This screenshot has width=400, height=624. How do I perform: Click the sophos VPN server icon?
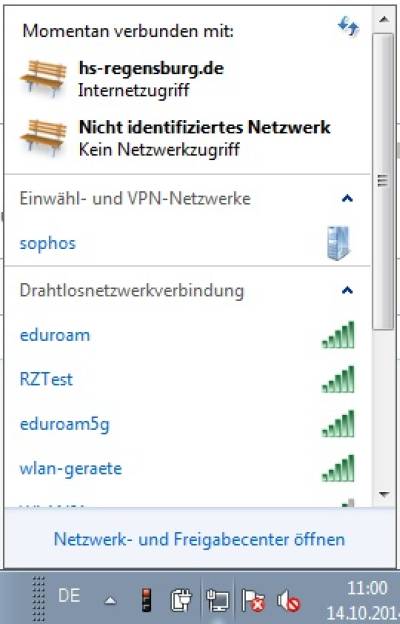pos(338,243)
